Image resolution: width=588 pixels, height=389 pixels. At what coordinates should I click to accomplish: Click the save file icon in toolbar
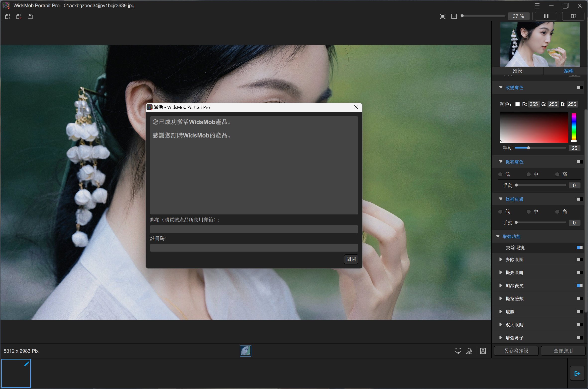click(30, 16)
